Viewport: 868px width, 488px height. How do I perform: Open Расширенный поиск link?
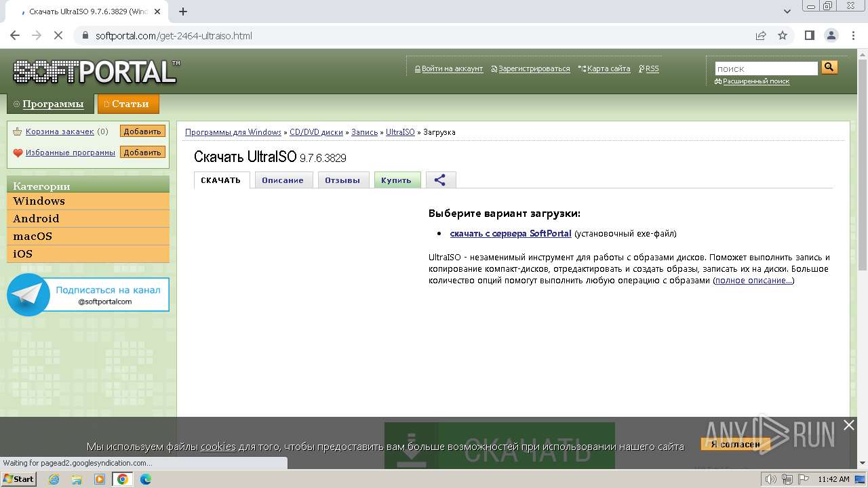pyautogui.click(x=756, y=81)
